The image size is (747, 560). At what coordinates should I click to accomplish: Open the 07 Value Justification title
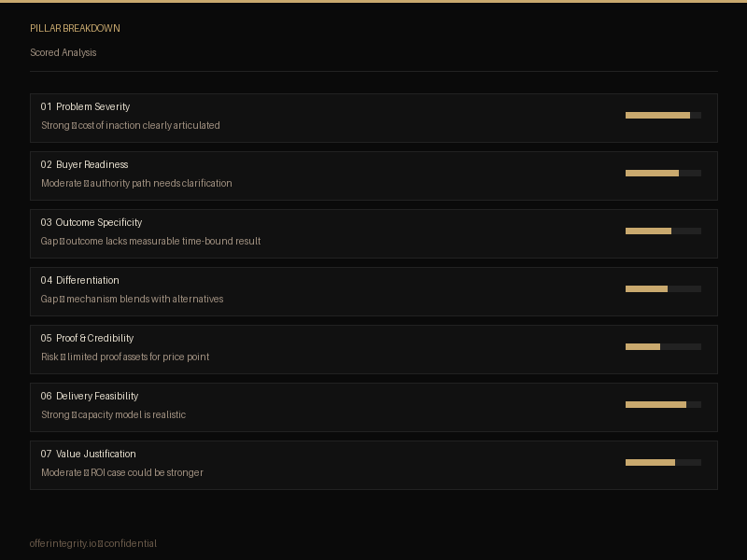coord(89,455)
